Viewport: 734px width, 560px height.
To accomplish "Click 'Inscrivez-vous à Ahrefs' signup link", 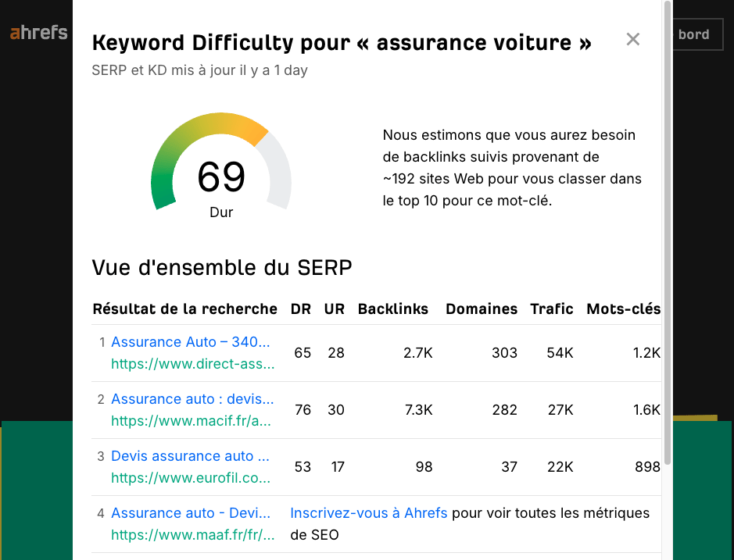I will 367,513.
